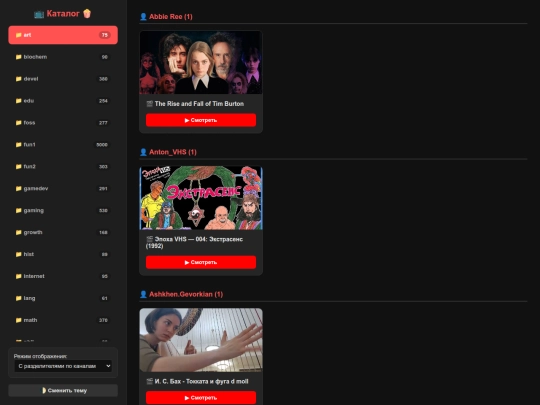Click the clapperboard icon beside Бах title
The height and width of the screenshot is (405, 540).
(149, 382)
